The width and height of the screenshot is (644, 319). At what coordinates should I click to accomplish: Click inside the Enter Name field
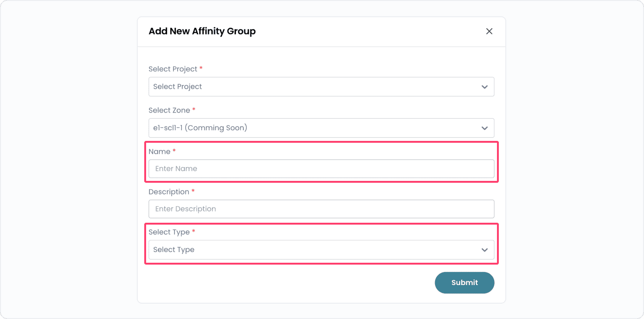(321, 168)
